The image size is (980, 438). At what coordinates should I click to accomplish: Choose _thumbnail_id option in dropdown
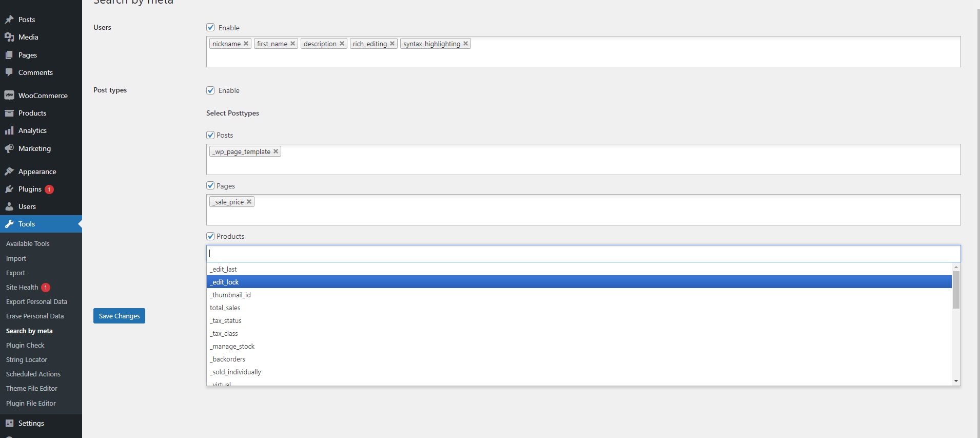tap(230, 295)
